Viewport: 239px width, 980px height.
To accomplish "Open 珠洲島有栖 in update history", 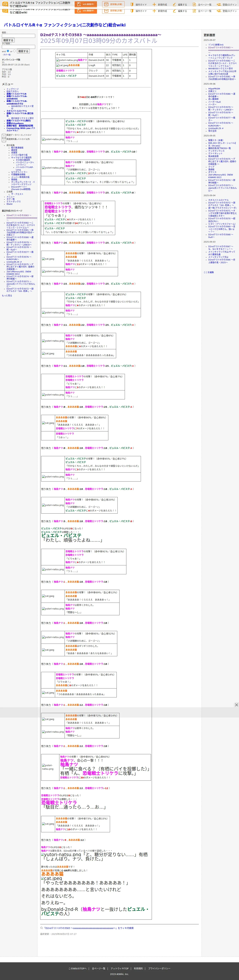I will pyautogui.click(x=213, y=156).
